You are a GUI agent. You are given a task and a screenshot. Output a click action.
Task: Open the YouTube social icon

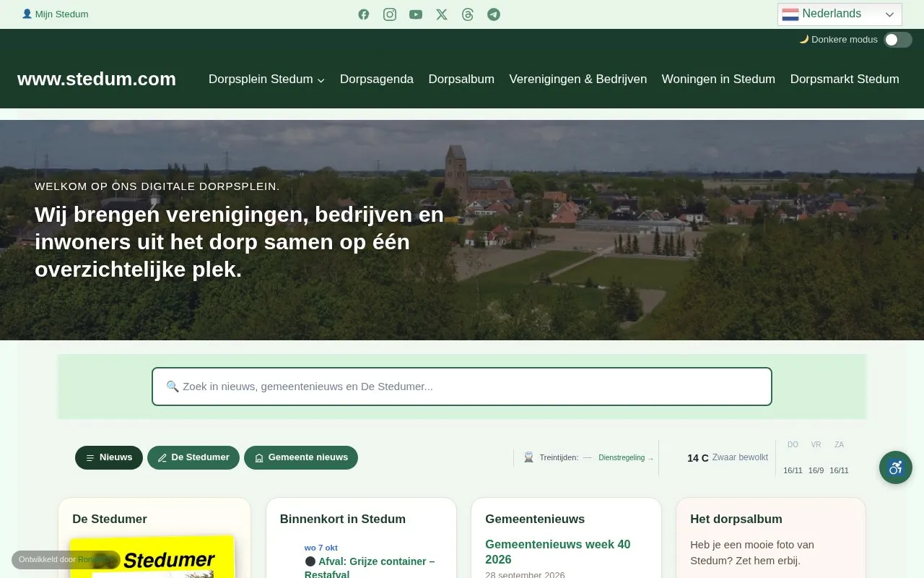(416, 14)
